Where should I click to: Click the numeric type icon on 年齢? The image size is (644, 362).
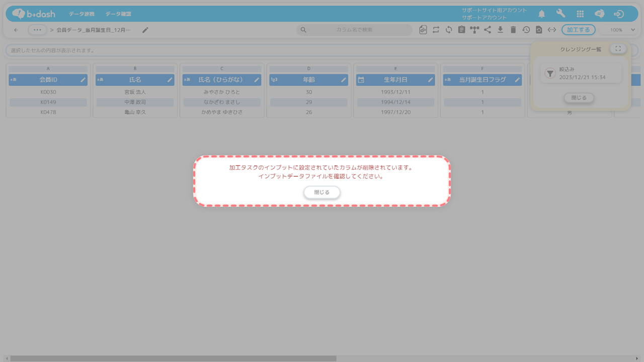coord(274,79)
